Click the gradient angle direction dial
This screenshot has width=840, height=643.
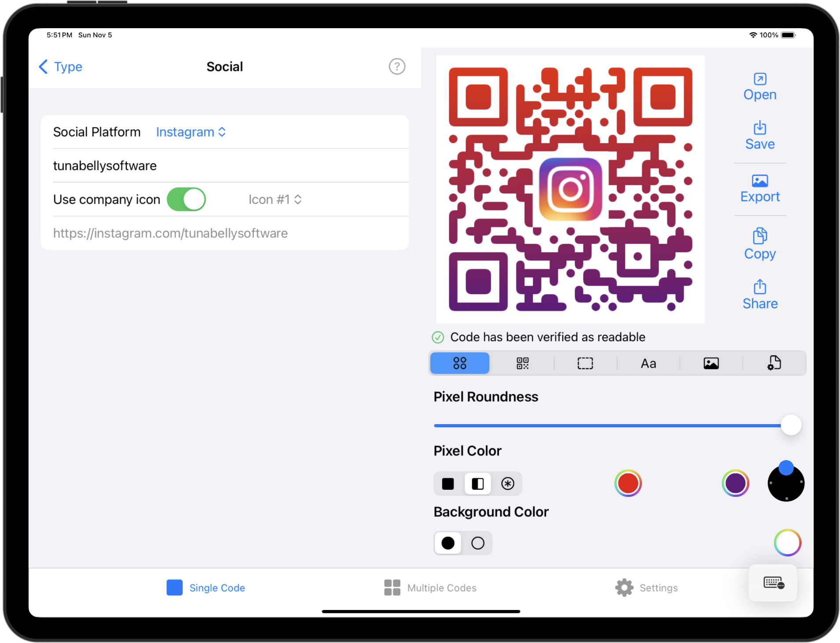tap(786, 482)
